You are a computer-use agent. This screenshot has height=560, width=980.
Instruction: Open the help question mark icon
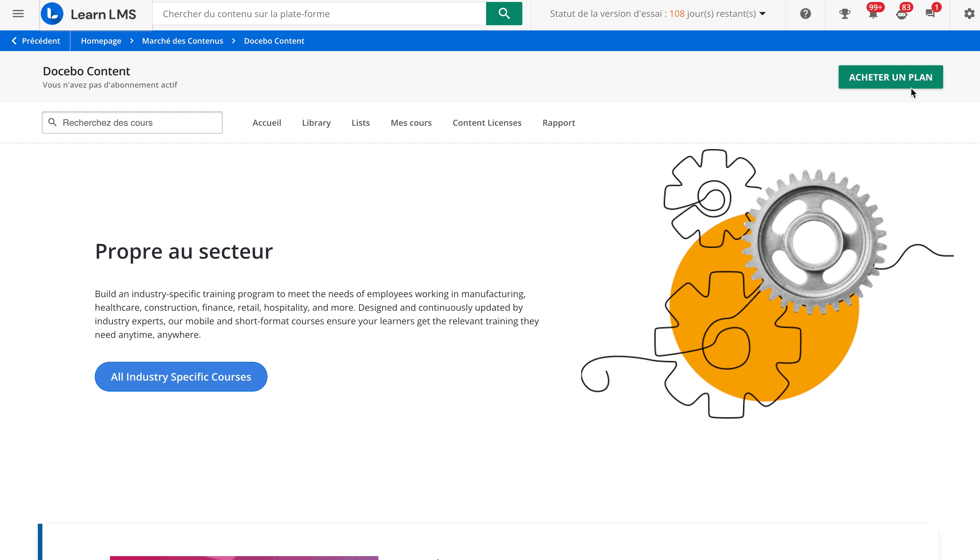pos(805,14)
